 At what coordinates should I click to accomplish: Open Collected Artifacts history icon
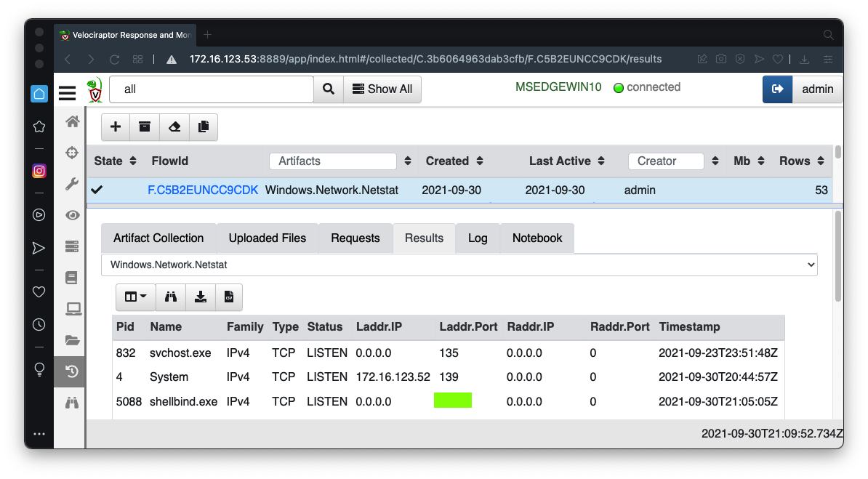coord(72,371)
